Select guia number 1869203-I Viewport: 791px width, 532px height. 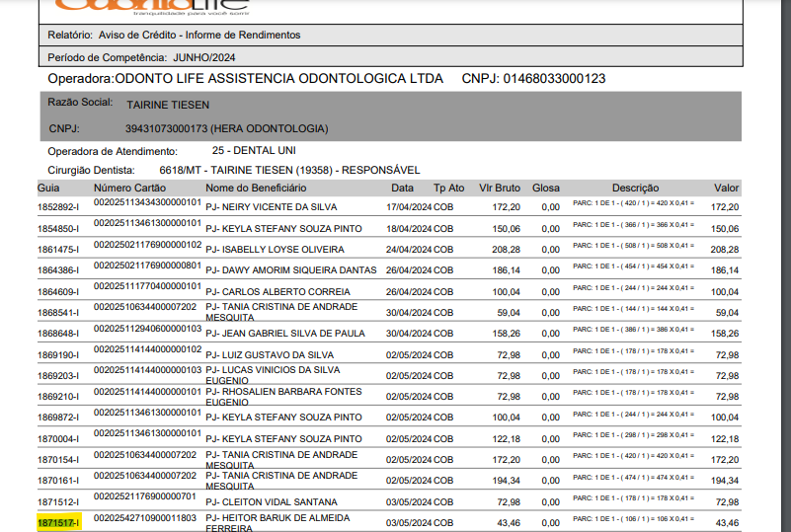click(58, 376)
